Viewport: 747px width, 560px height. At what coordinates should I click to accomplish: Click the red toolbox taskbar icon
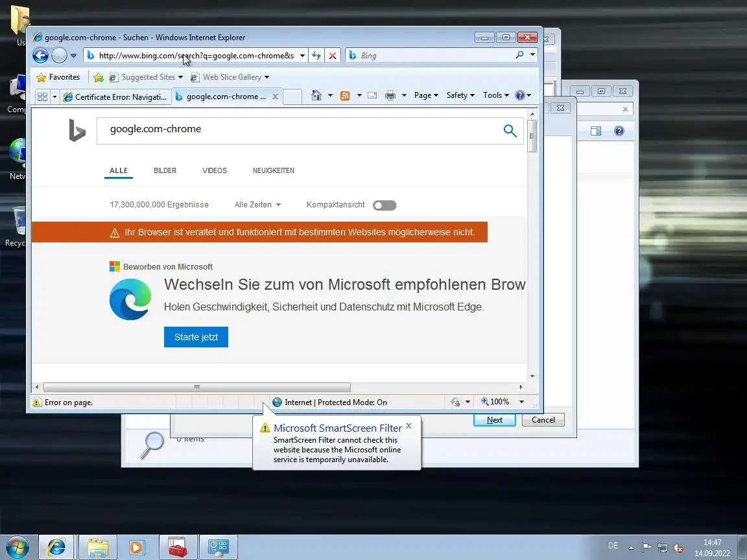178,547
